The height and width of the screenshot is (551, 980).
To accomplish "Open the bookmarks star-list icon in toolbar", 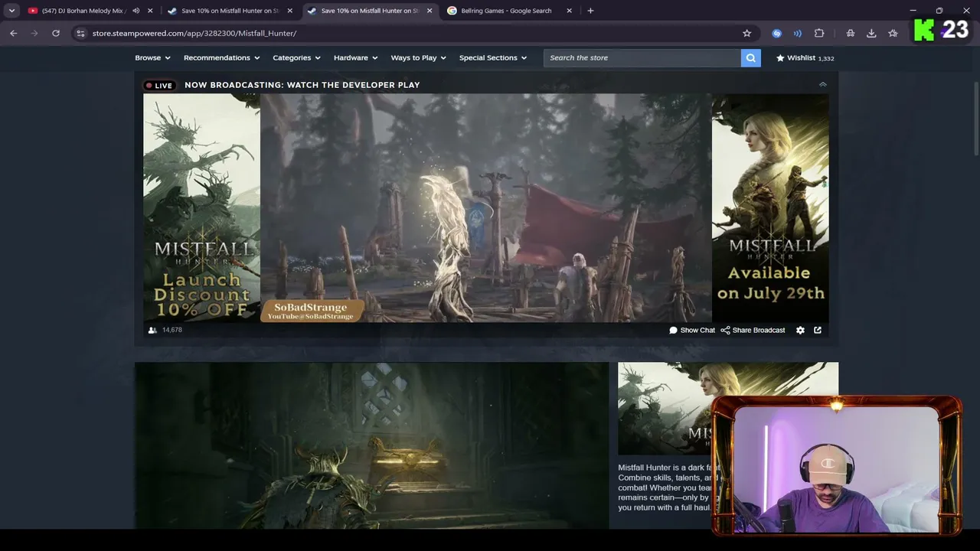I will tap(893, 33).
